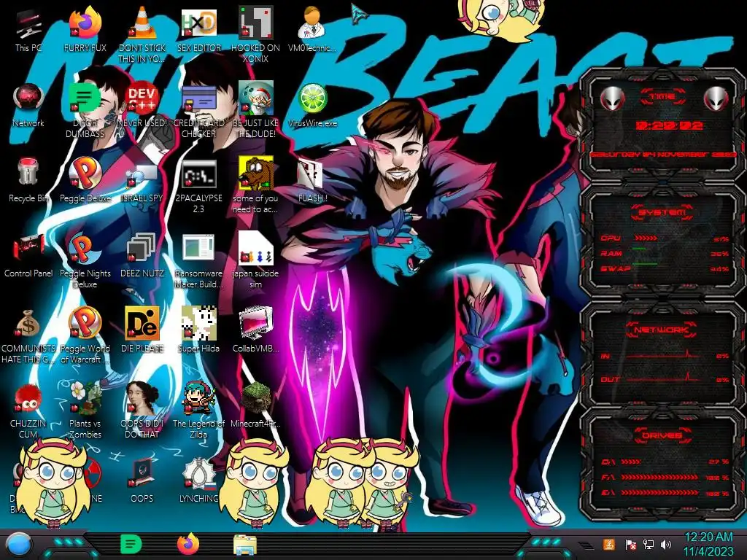Click the SYSTEM widget header

click(x=662, y=212)
